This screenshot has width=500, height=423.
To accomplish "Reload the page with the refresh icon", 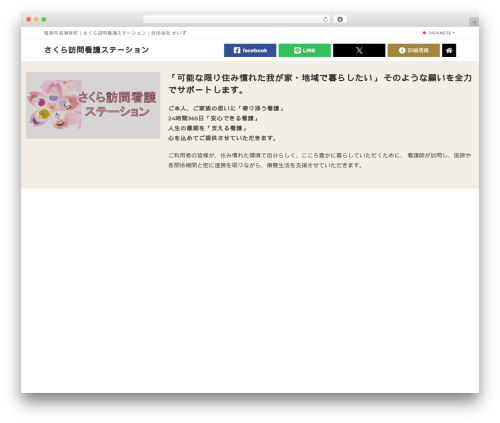I will tap(325, 20).
